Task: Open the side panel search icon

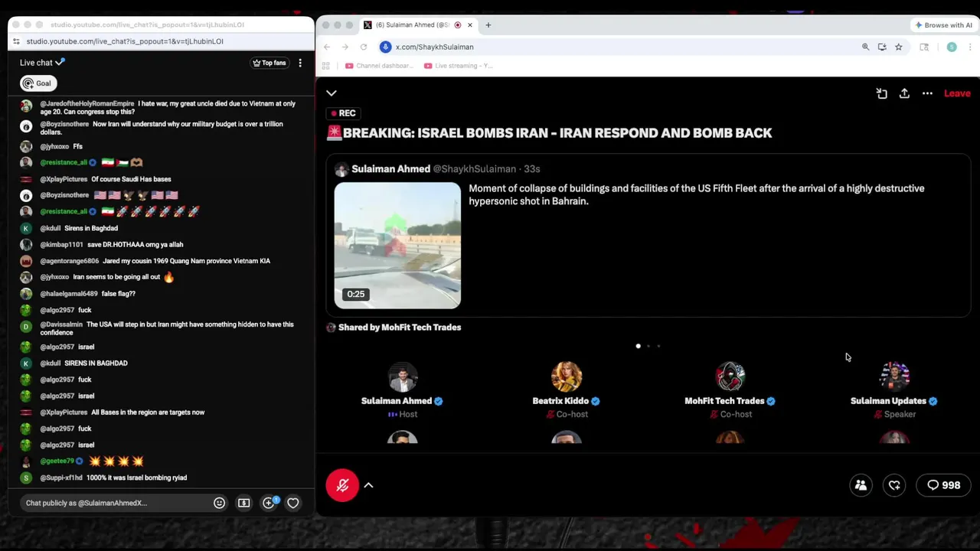Action: pyautogui.click(x=924, y=47)
